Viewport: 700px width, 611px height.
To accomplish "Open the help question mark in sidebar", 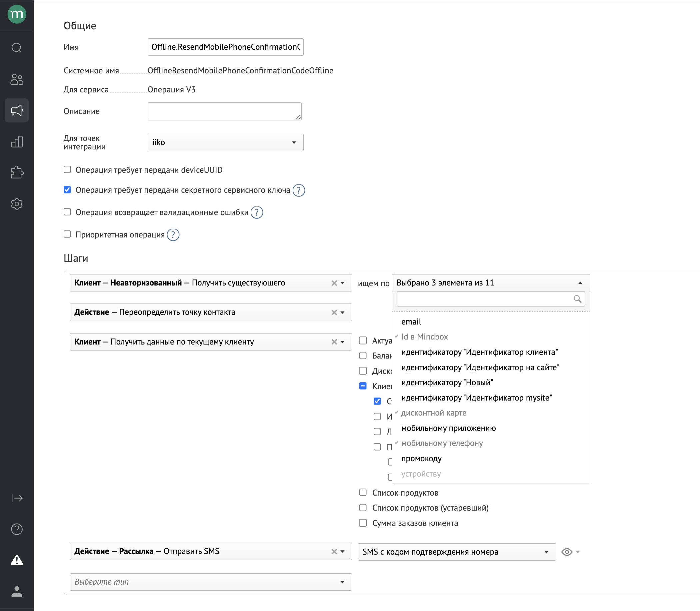I will [17, 529].
